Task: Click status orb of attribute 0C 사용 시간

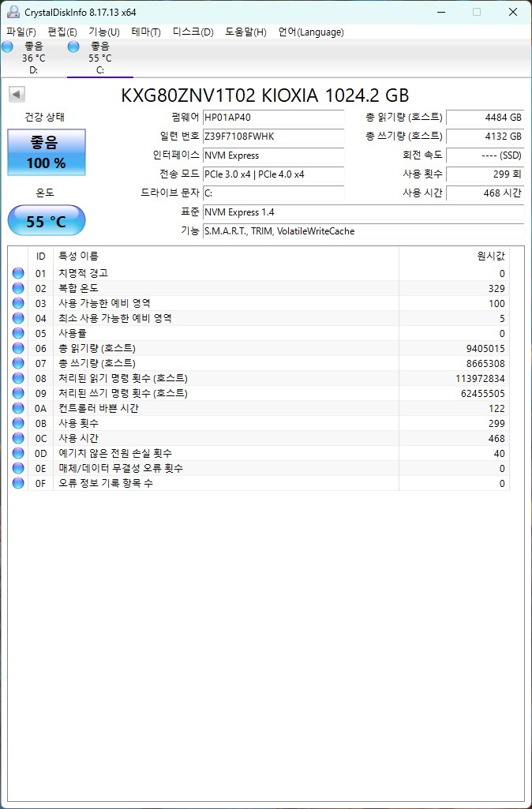Action: click(x=18, y=438)
